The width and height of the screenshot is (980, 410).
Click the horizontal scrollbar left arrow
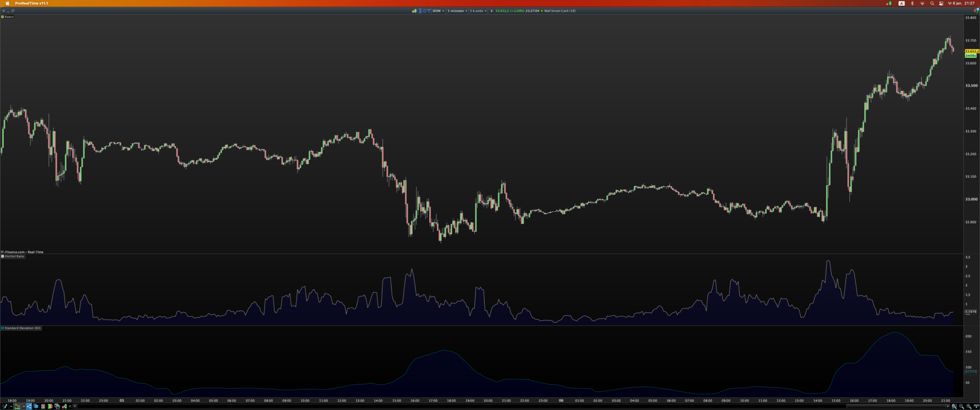pos(75,406)
